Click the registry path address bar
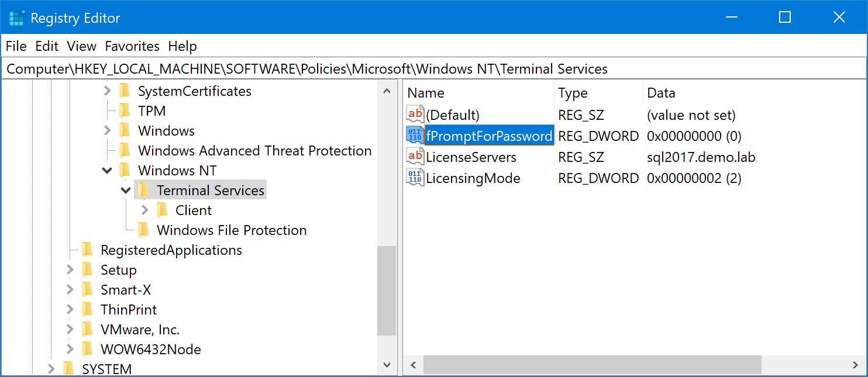The width and height of the screenshot is (868, 377). (433, 69)
